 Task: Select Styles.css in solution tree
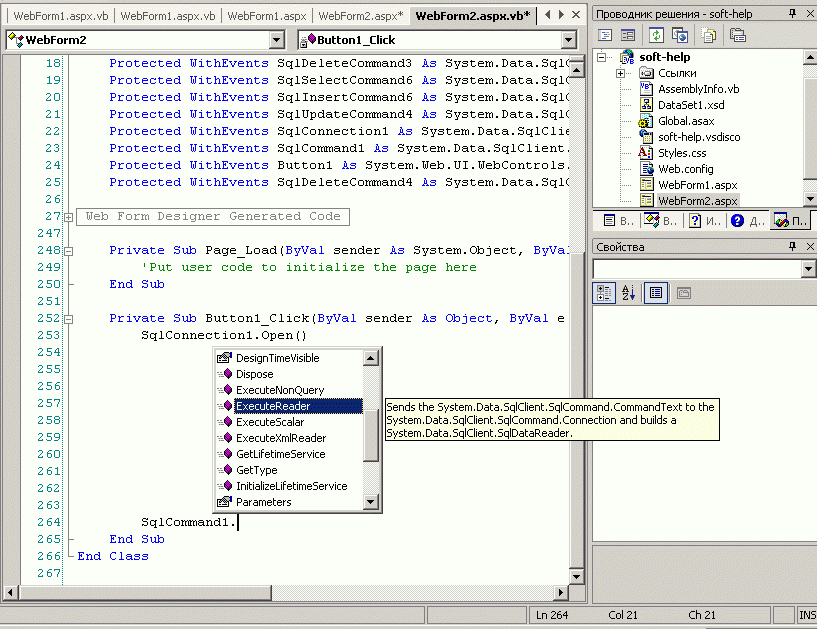coord(682,153)
